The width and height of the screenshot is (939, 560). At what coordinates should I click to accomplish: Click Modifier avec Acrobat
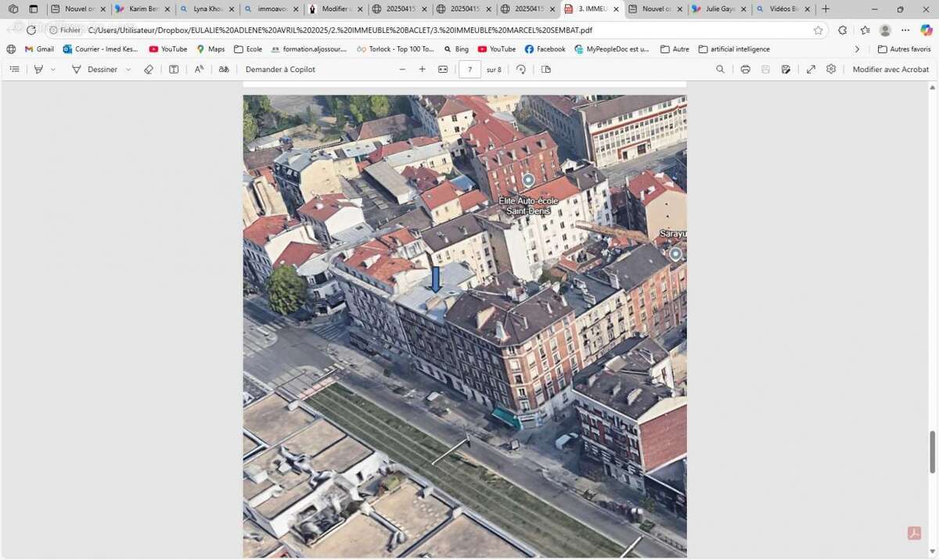(890, 69)
